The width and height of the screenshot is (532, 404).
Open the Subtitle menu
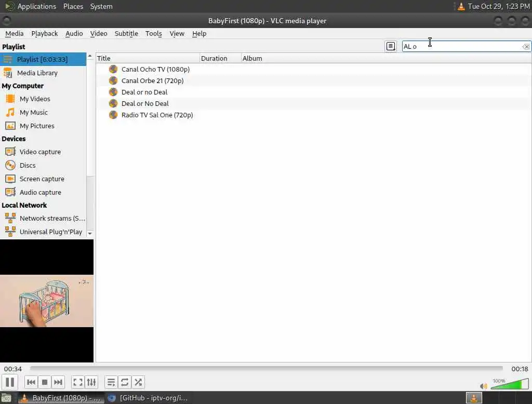tap(126, 34)
